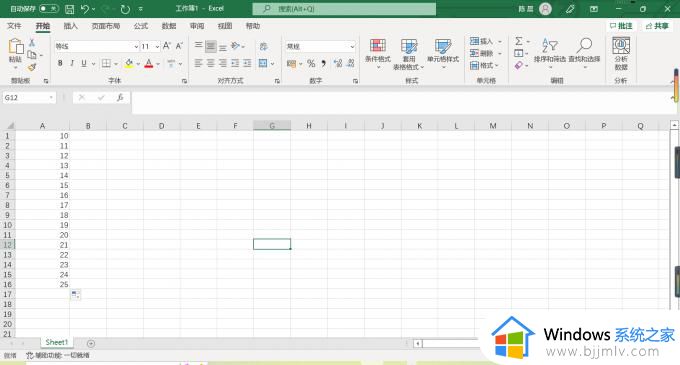The width and height of the screenshot is (680, 365).
Task: Click the Auto Fill Options icon below column A
Action: (75, 295)
